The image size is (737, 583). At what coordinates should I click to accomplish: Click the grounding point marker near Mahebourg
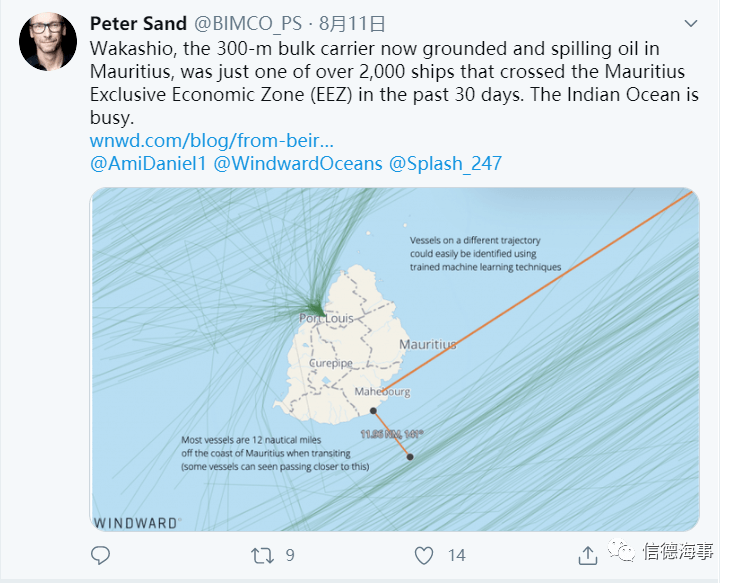(373, 410)
